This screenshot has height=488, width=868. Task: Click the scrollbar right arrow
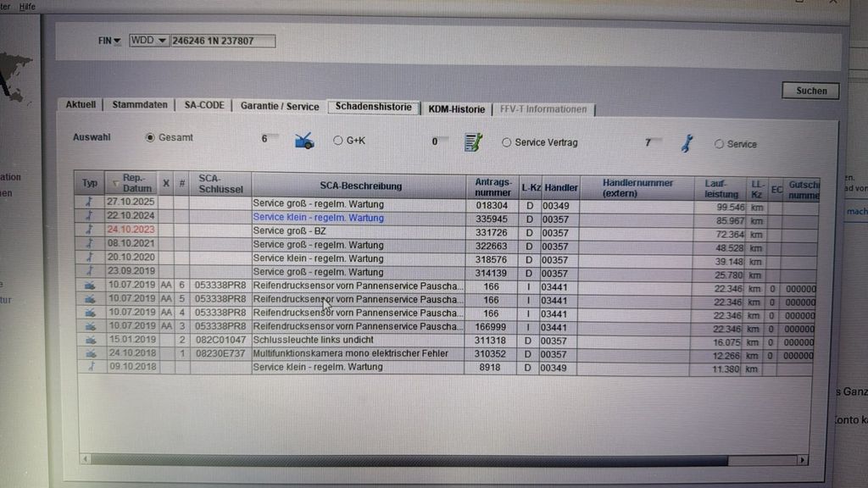pyautogui.click(x=802, y=460)
